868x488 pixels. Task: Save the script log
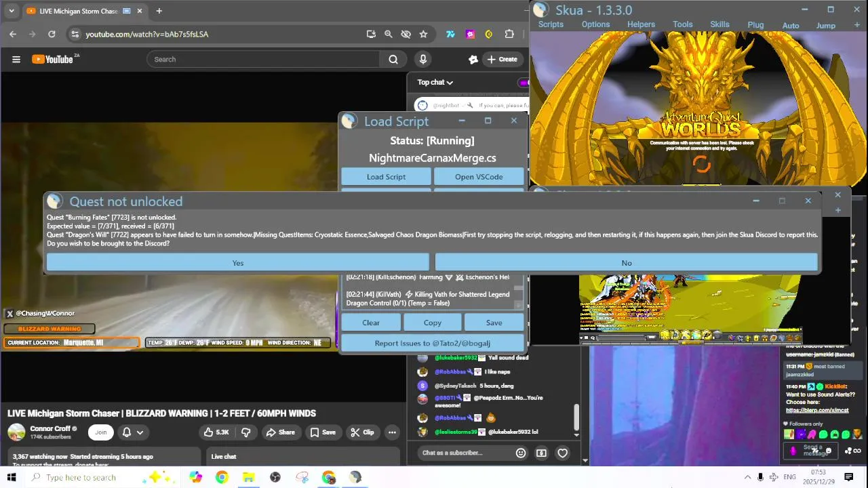494,323
